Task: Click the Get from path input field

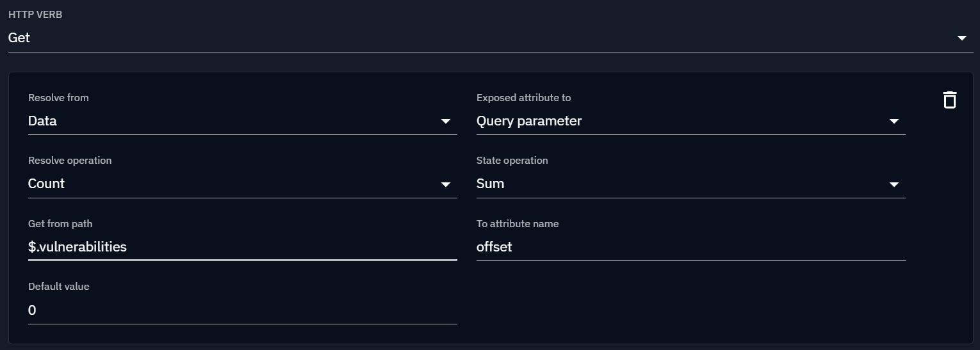Action: point(242,247)
